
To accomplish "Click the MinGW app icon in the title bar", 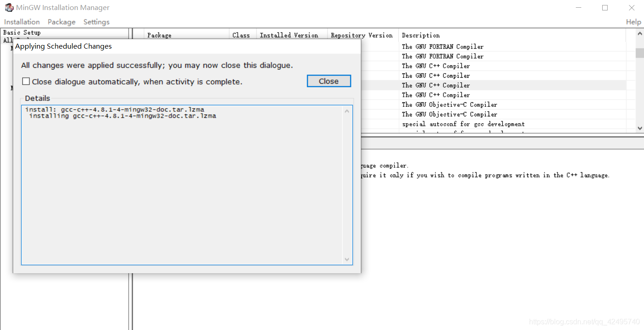I will [9, 8].
